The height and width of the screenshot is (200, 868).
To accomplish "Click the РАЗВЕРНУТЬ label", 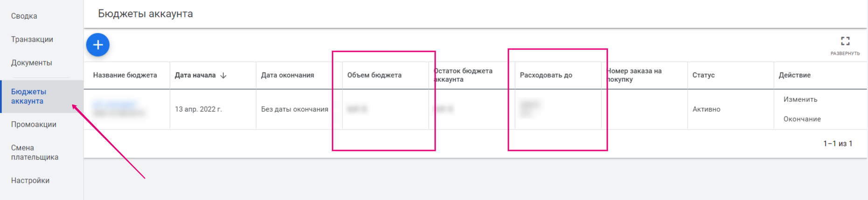I will (x=845, y=53).
